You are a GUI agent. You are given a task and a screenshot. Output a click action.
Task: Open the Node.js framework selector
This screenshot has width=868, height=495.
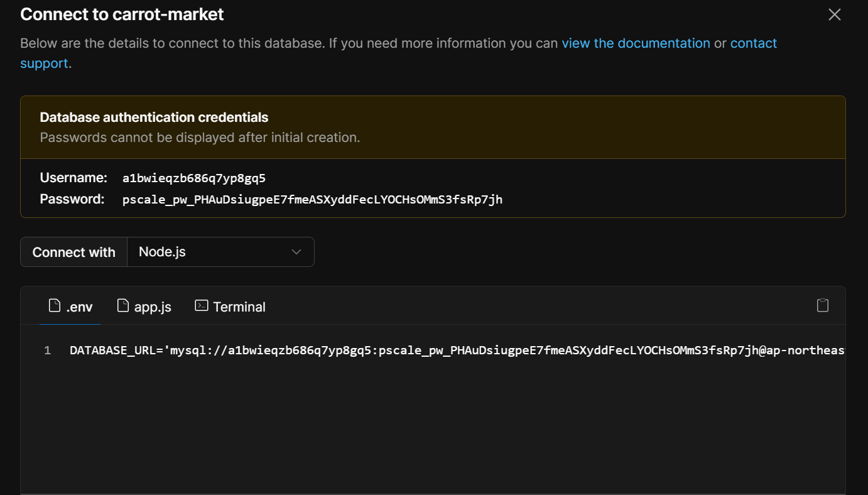[x=220, y=252]
